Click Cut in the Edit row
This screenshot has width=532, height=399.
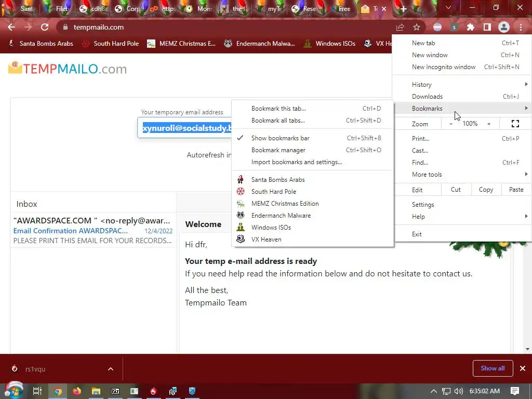[456, 190]
